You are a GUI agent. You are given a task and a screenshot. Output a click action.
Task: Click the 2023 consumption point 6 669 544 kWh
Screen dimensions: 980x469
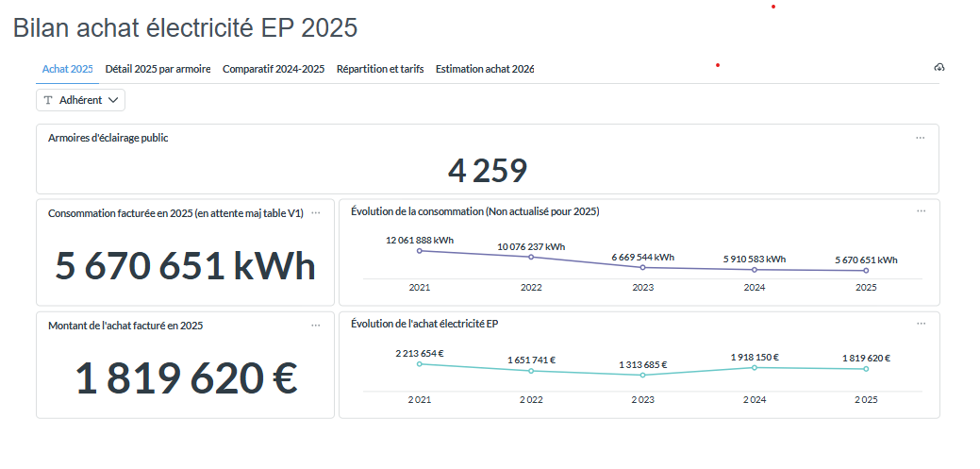click(642, 267)
